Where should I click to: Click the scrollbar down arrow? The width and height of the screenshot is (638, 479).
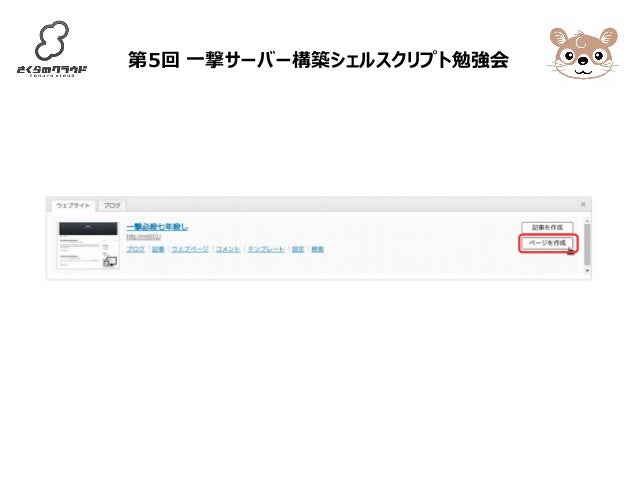(x=587, y=270)
